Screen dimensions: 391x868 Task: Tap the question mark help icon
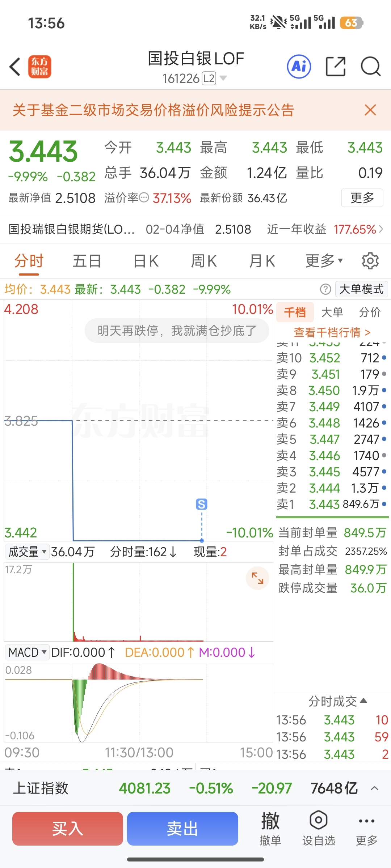click(x=325, y=289)
